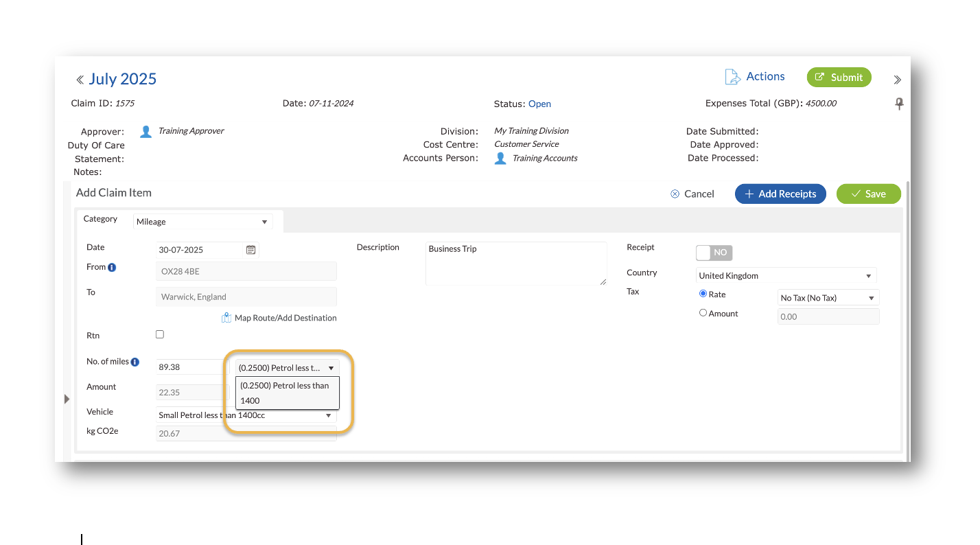The image size is (980, 545).
Task: Toggle the Receipt NO switch
Action: tap(714, 253)
